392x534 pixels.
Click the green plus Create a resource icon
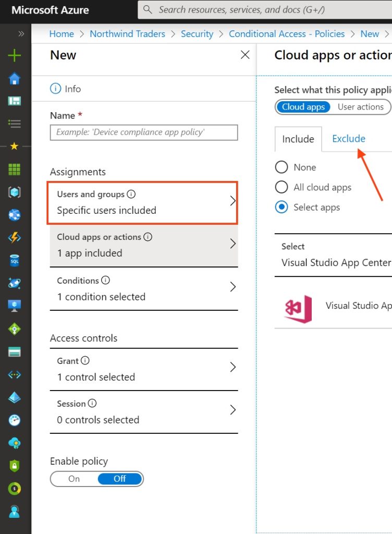click(x=15, y=55)
